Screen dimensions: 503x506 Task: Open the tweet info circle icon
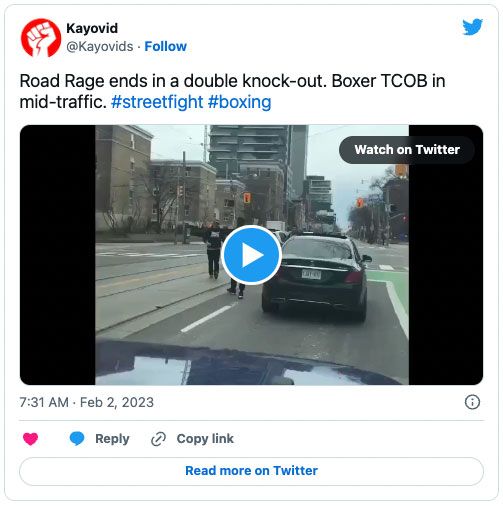(472, 402)
